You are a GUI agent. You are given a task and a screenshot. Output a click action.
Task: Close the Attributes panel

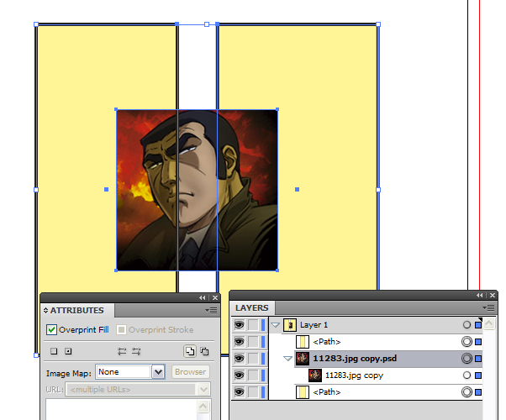(215, 297)
